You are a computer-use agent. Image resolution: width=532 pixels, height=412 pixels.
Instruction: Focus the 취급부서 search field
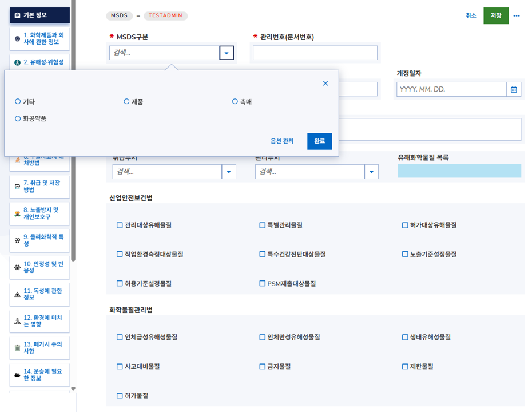(167, 172)
